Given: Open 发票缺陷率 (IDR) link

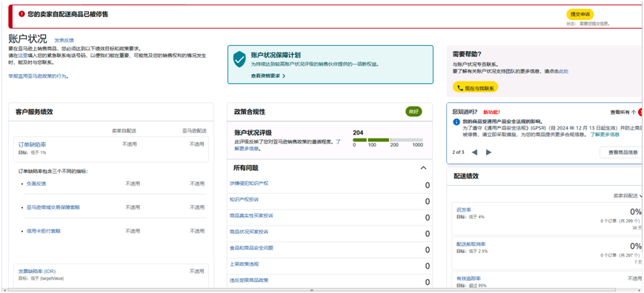Looking at the screenshot, I should (36, 272).
